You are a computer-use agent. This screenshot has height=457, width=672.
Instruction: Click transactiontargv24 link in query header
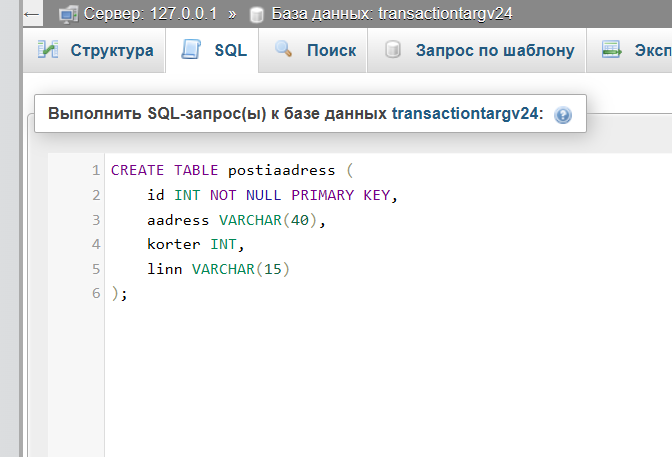click(x=465, y=114)
